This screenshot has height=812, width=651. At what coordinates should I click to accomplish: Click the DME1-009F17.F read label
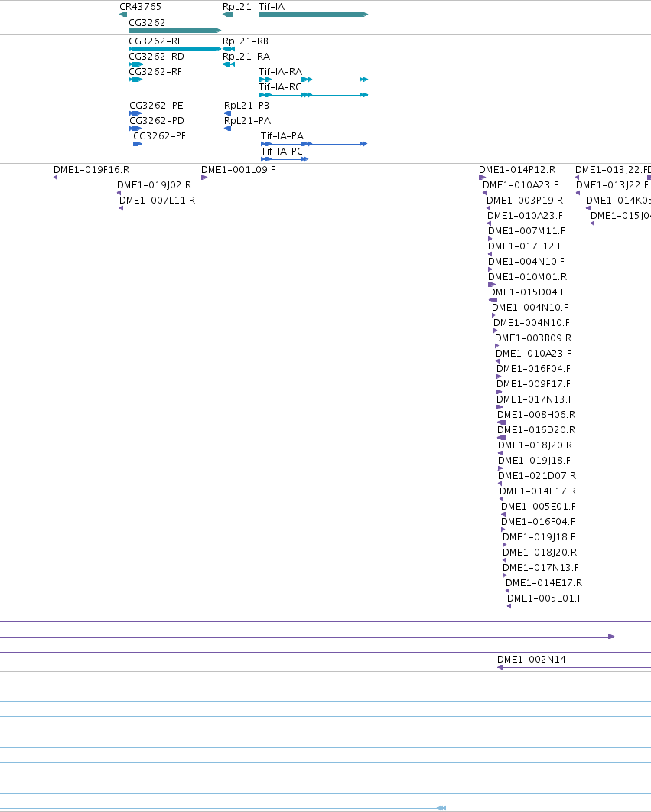point(533,383)
